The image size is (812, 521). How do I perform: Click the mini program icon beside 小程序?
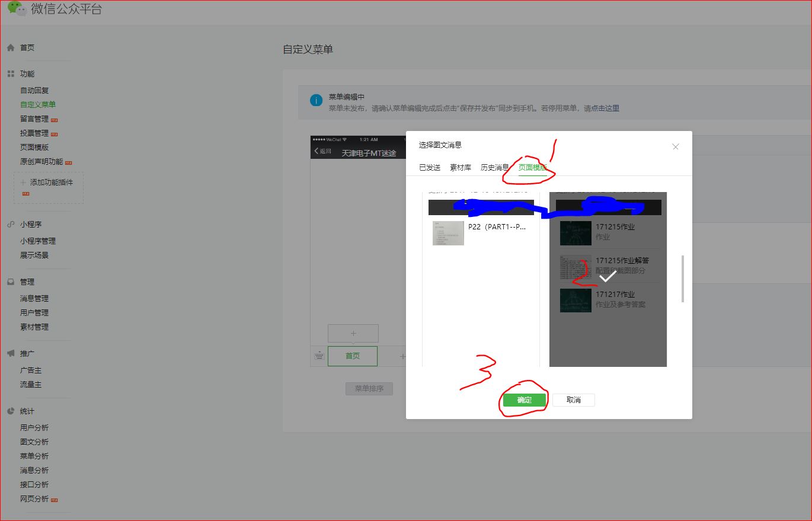pos(10,224)
